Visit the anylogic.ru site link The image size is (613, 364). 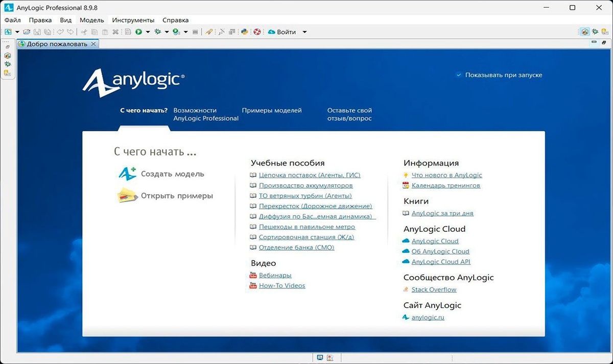428,318
